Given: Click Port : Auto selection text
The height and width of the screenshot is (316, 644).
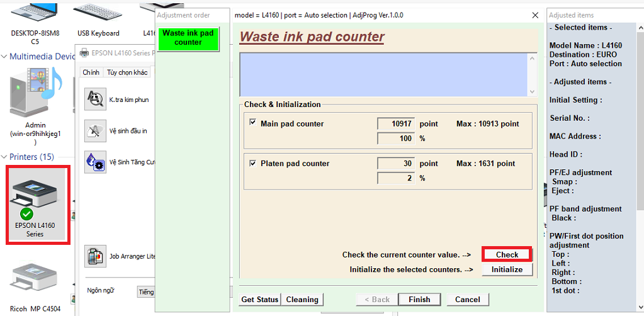Looking at the screenshot, I should [x=585, y=64].
